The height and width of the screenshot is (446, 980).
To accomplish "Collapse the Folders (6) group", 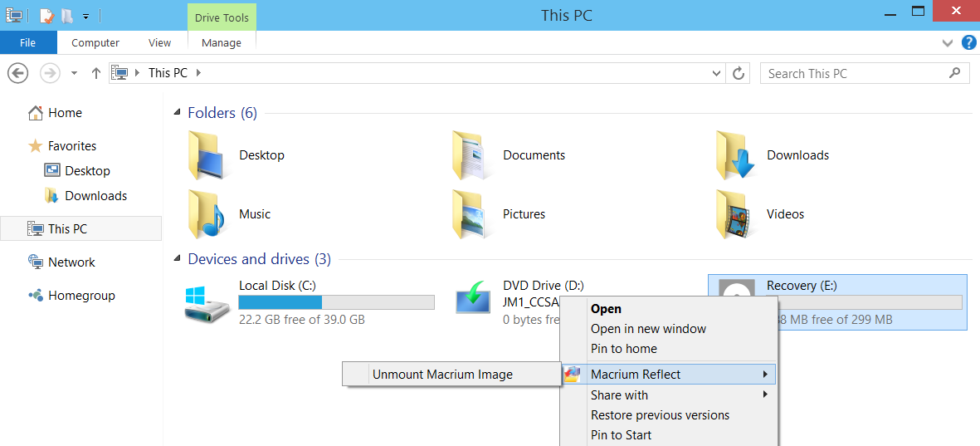I will [x=177, y=113].
